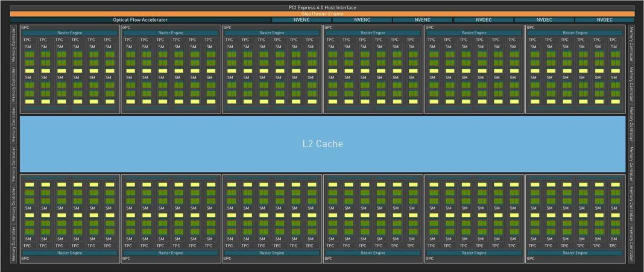Click the middle NVENC block
This screenshot has height=272, width=644.
coord(362,20)
